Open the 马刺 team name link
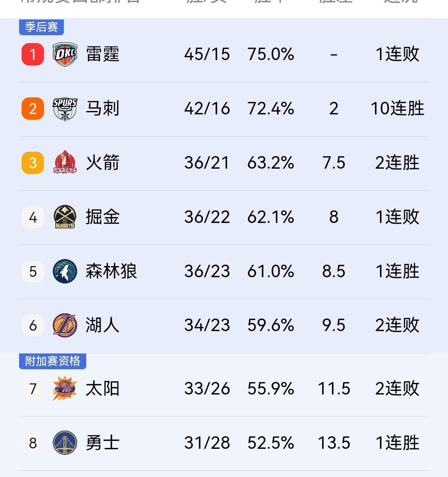Screen dimensions: 448x477 (102, 108)
